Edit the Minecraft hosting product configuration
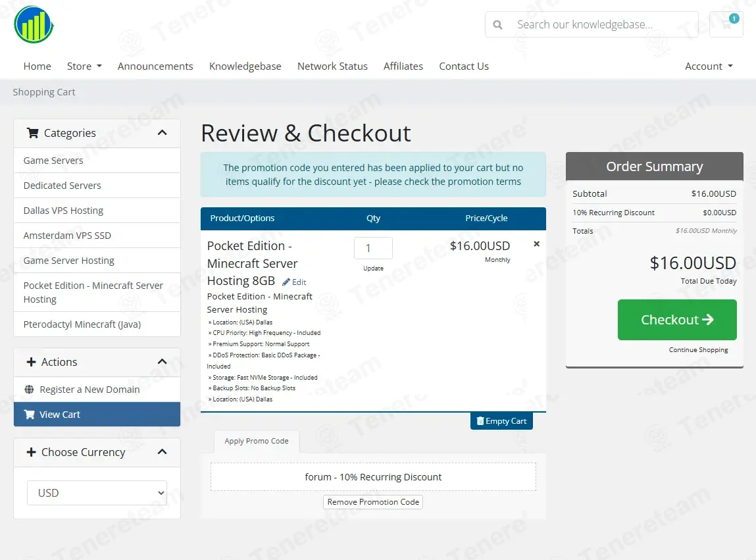Screen dimensions: 756x560 [x=294, y=282]
